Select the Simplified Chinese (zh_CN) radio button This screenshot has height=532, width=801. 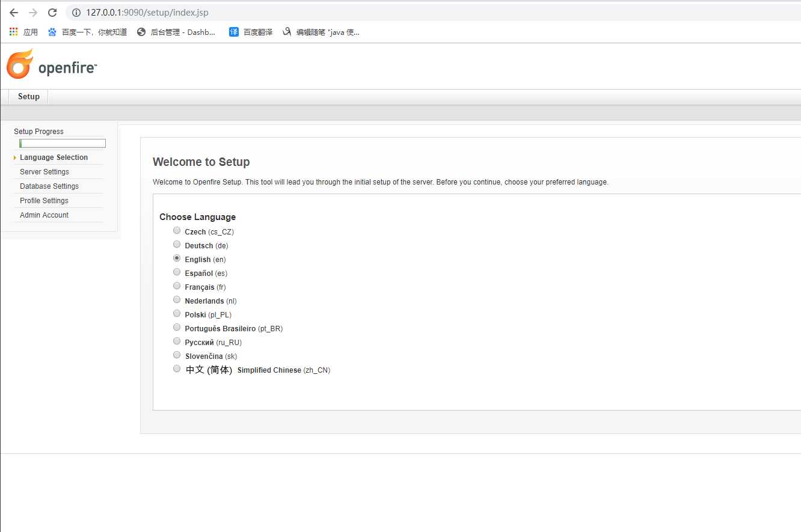[177, 368]
